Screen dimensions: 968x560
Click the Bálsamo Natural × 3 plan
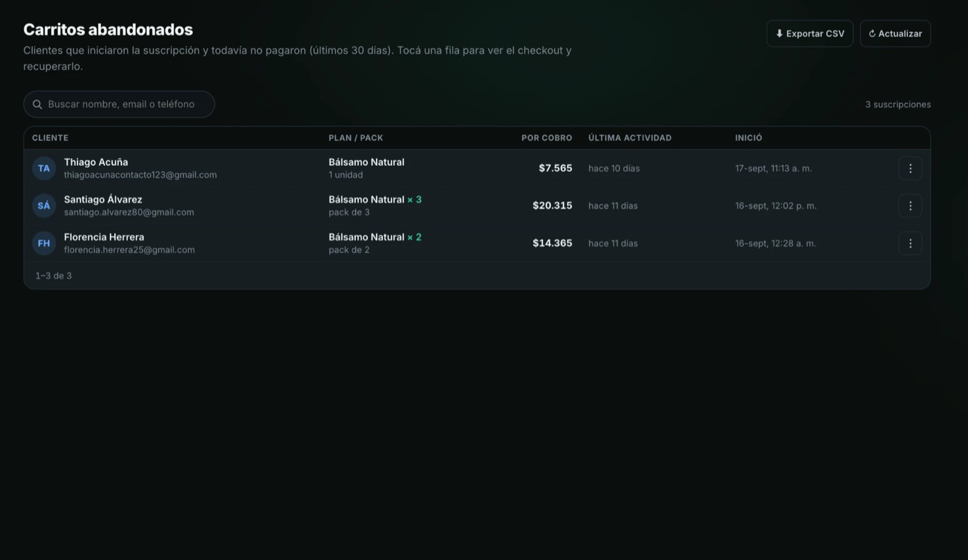(x=375, y=199)
